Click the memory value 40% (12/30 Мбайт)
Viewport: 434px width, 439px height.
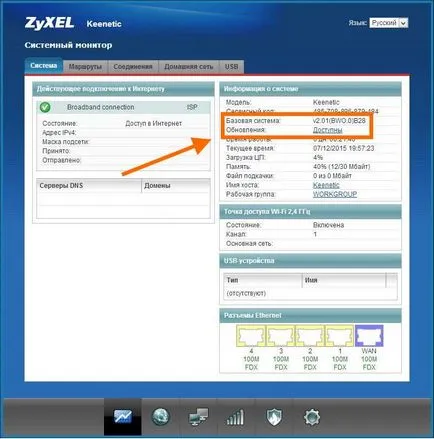[x=341, y=166]
